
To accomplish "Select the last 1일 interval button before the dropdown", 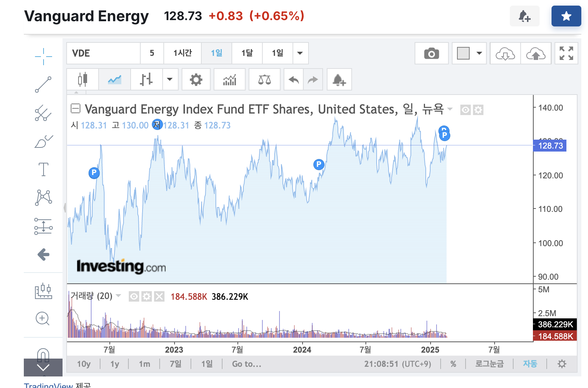I will pyautogui.click(x=278, y=53).
